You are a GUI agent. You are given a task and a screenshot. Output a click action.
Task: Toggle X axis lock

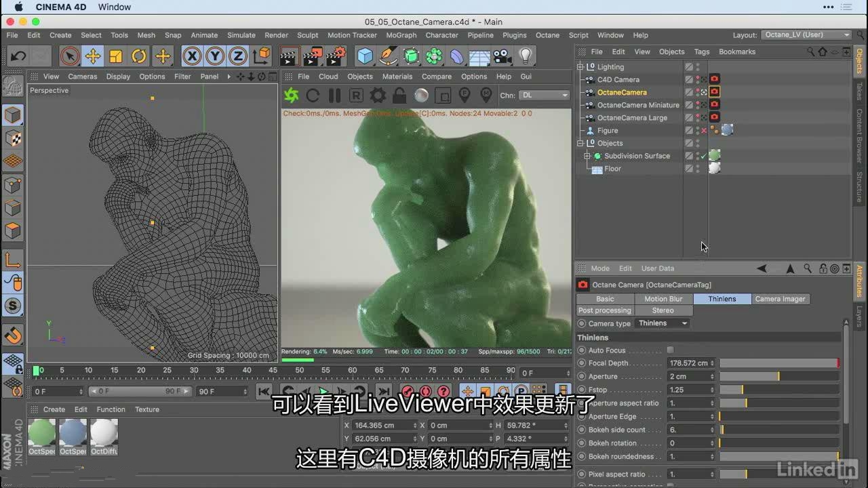[x=192, y=56]
